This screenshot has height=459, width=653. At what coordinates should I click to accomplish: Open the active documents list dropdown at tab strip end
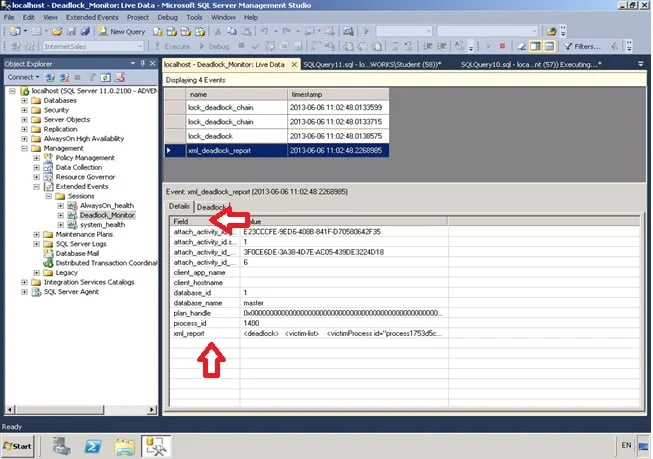tap(641, 64)
